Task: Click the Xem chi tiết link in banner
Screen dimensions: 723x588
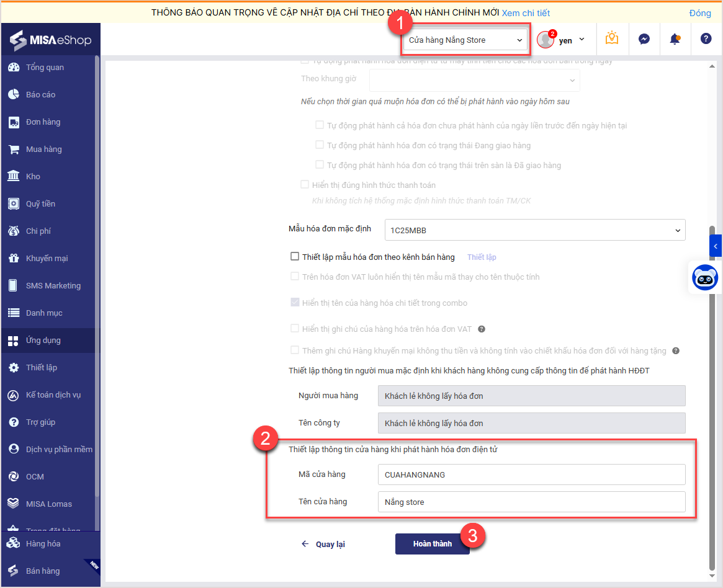Action: pyautogui.click(x=526, y=13)
